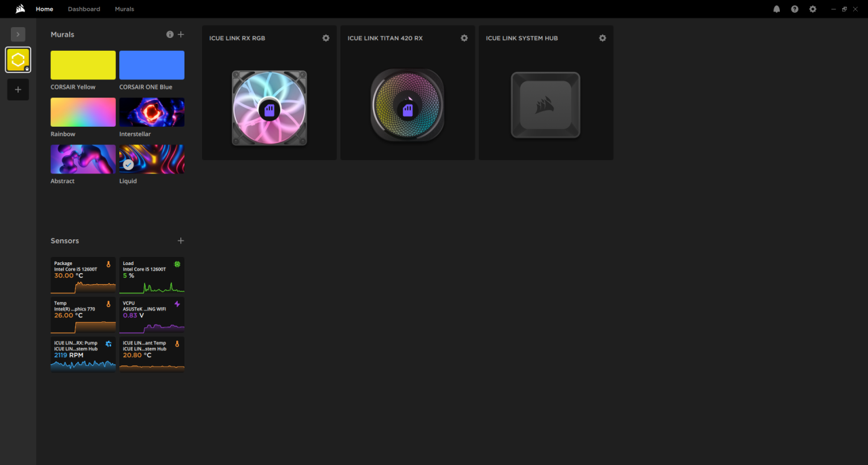Open settings for ICUE LINK RX RGB device

pos(325,38)
